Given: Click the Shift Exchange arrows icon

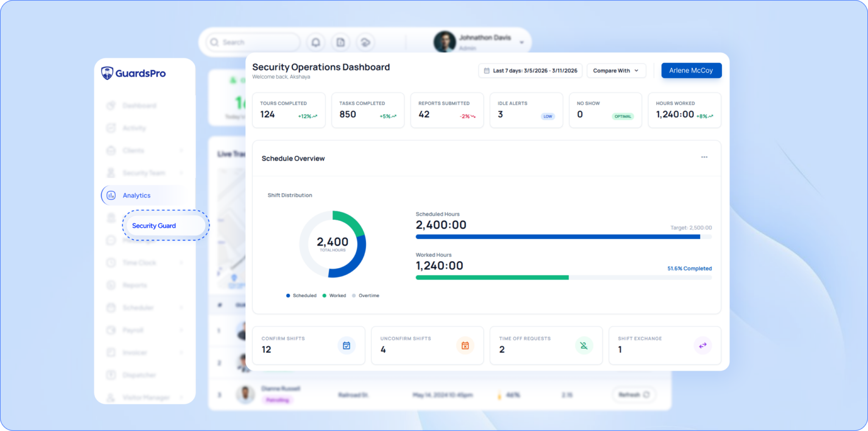Looking at the screenshot, I should click(702, 345).
